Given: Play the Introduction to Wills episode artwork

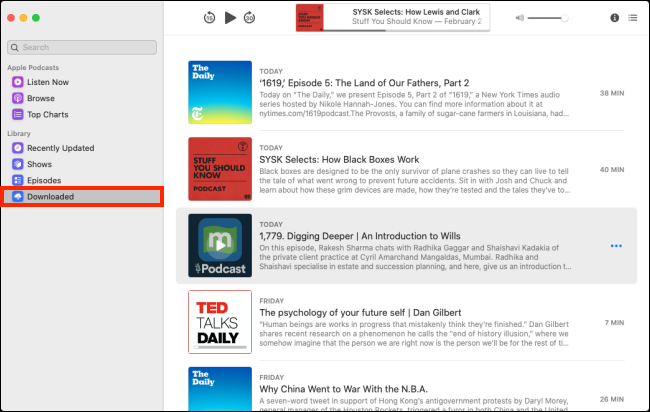Looking at the screenshot, I should point(220,245).
